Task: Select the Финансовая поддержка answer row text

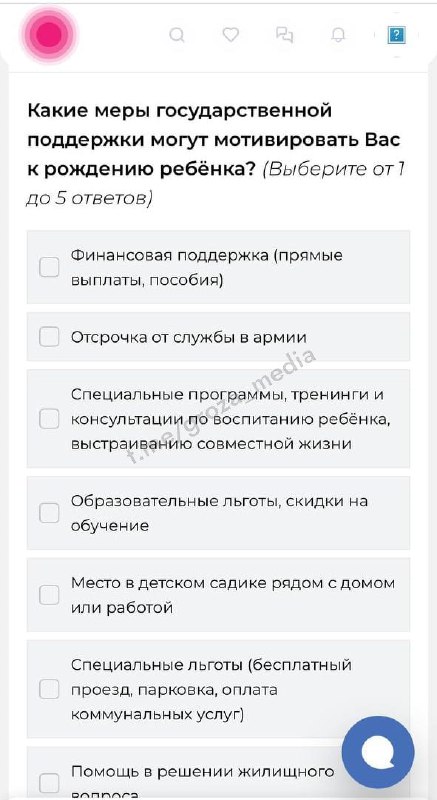Action: point(207,267)
